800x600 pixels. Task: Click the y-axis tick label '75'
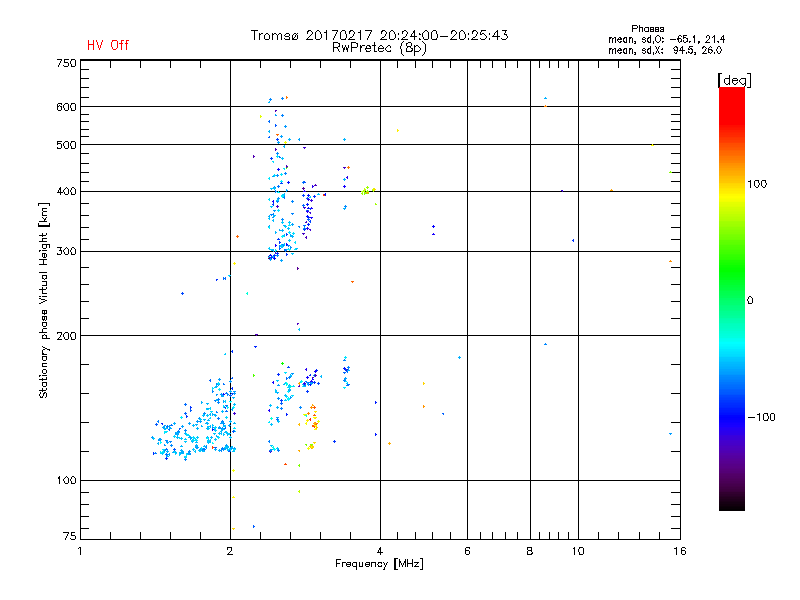70,536
